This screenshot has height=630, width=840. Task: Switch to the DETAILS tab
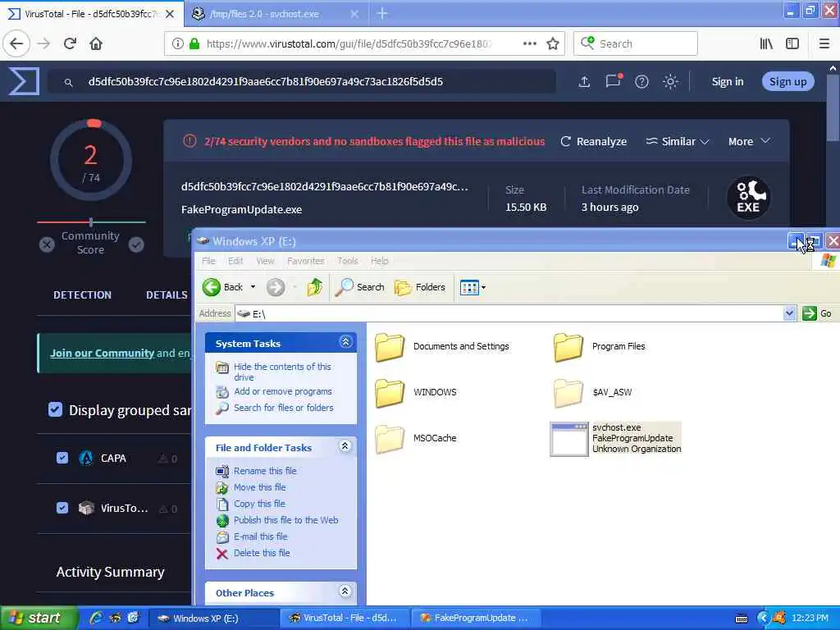coord(167,294)
